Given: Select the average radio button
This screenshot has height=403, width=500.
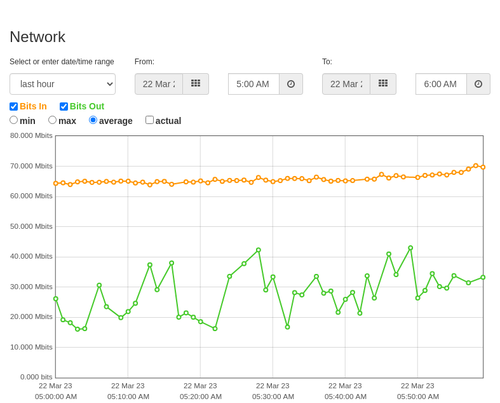Looking at the screenshot, I should coord(93,120).
